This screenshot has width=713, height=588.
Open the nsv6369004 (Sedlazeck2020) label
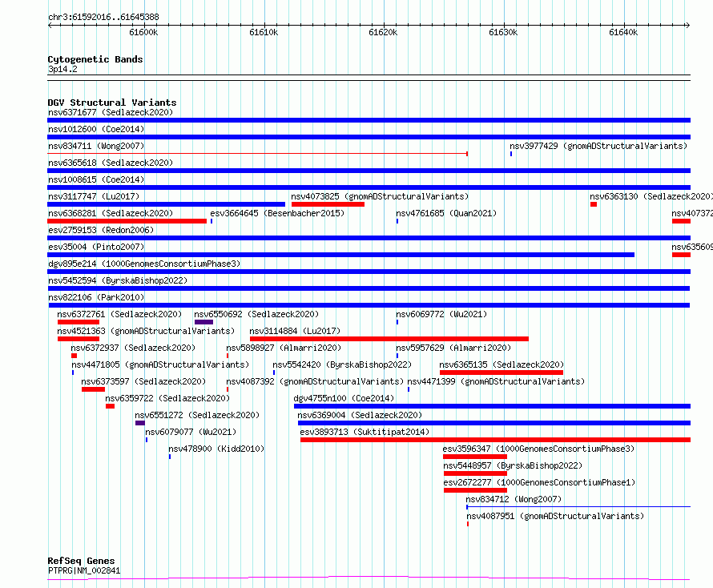[x=360, y=415]
